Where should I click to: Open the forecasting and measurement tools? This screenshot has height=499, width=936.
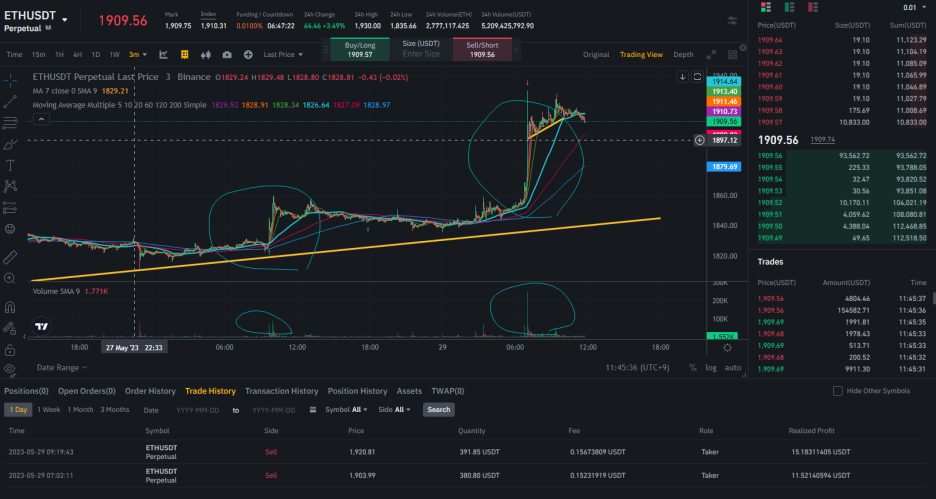tap(10, 208)
